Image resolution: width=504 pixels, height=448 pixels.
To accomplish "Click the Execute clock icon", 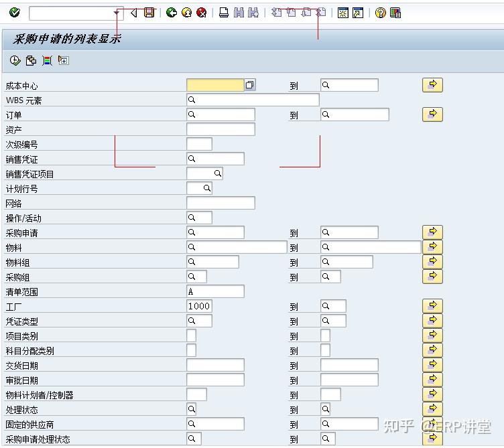I will pyautogui.click(x=15, y=60).
